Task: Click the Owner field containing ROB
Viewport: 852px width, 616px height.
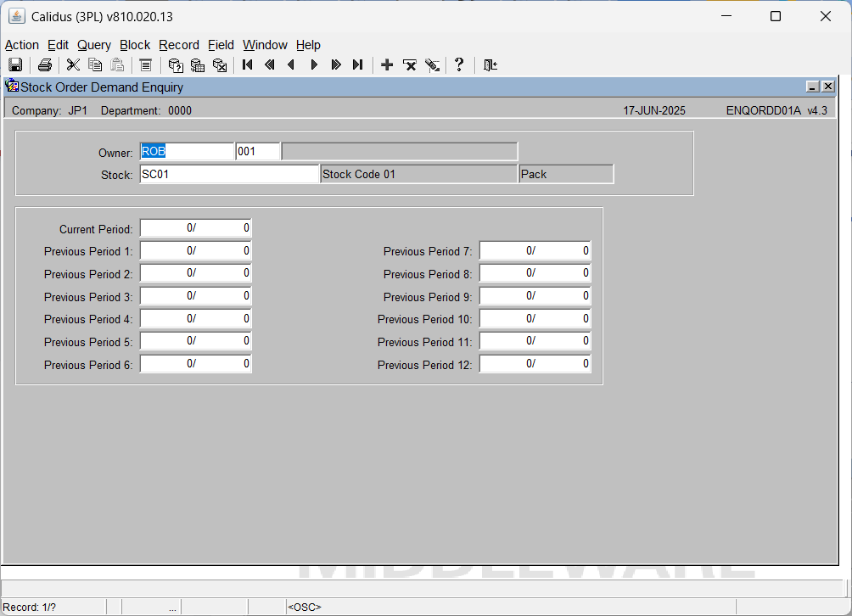Action: tap(187, 152)
